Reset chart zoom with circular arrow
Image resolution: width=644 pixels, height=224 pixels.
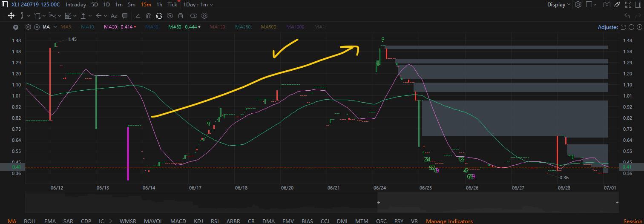(x=623, y=27)
